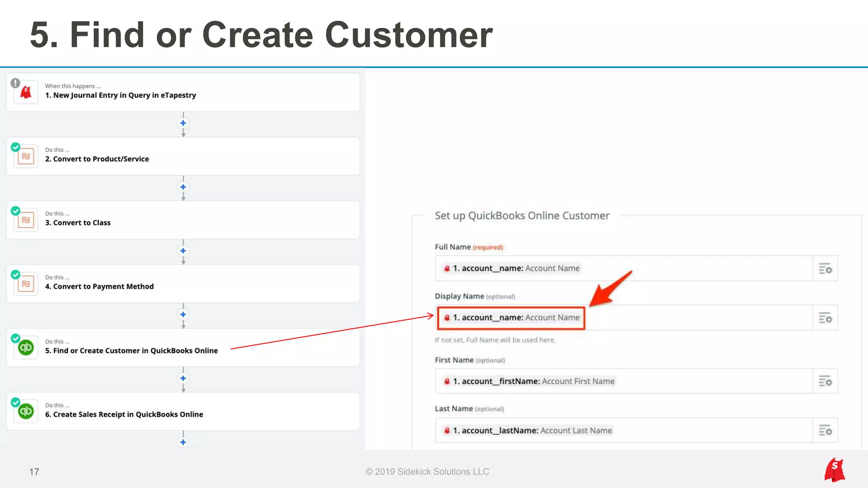Screen dimensions: 868x488
Task: Click the Full Name input field
Action: 624,268
